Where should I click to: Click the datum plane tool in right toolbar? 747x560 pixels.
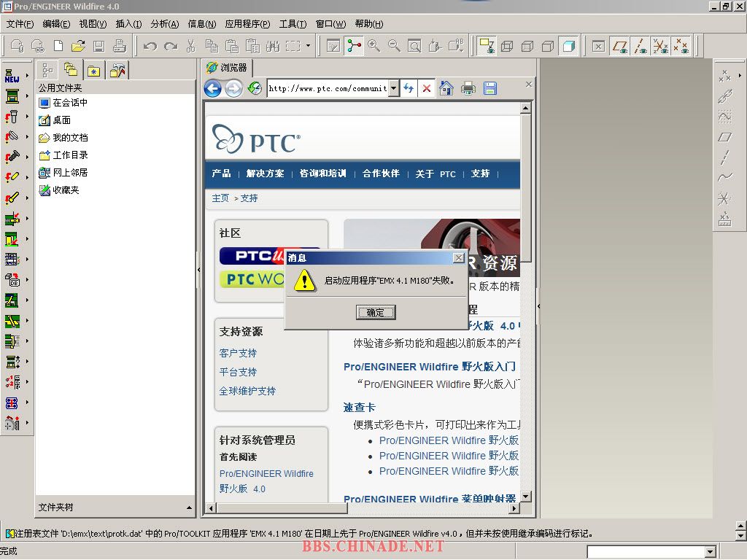[x=724, y=137]
